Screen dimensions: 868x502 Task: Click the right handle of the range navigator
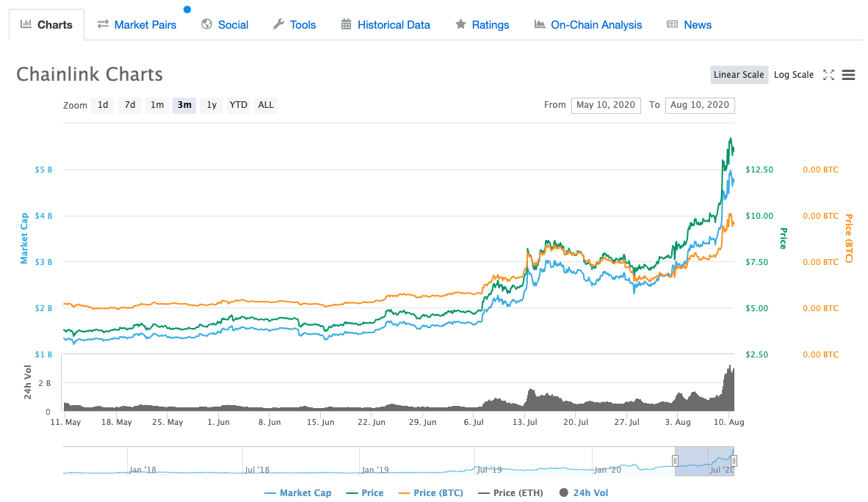point(734,460)
